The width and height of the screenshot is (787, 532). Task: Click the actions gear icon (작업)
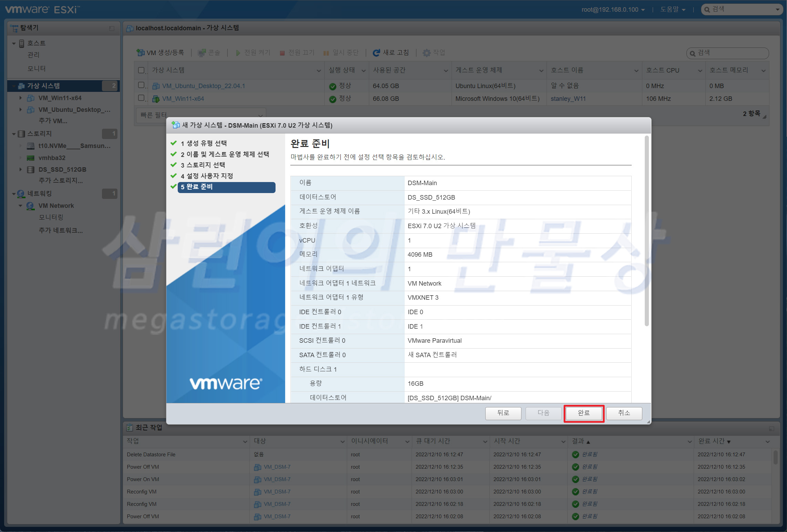pyautogui.click(x=426, y=53)
